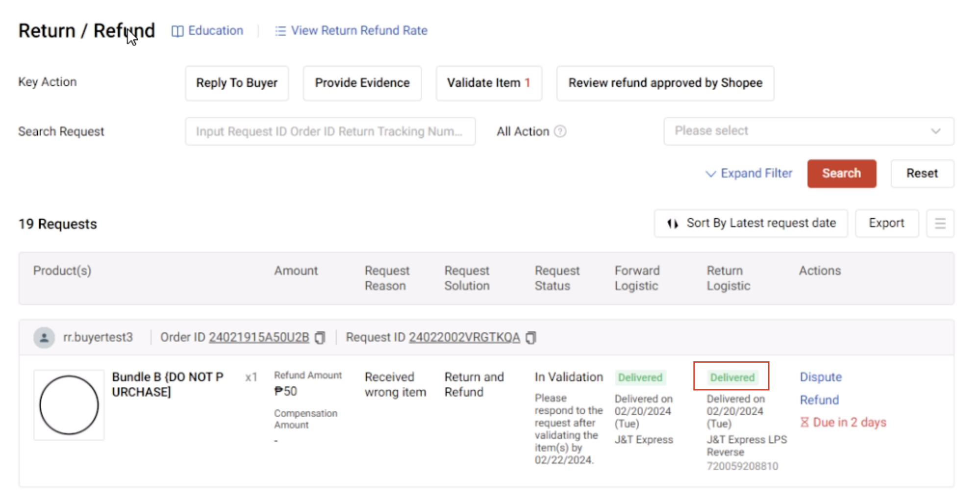Click the View Return Refund Rate list icon
Image resolution: width=980 pixels, height=504 pixels.
tap(280, 31)
